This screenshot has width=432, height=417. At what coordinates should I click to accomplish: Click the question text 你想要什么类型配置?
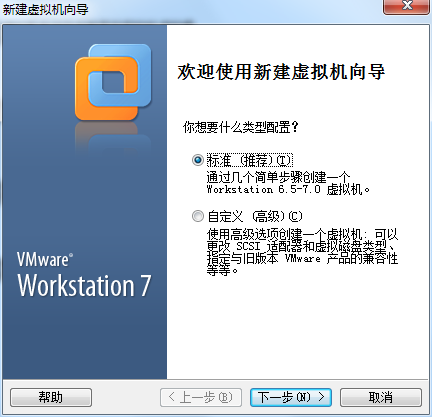point(241,127)
